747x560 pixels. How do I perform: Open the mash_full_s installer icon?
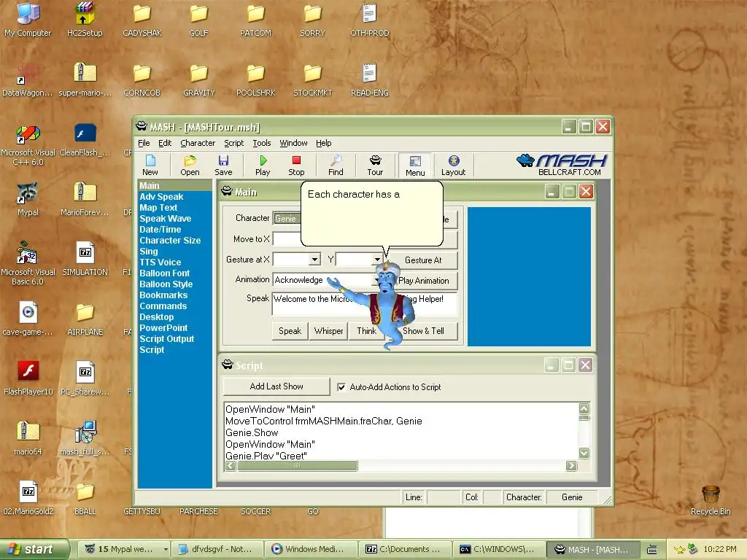(x=85, y=438)
